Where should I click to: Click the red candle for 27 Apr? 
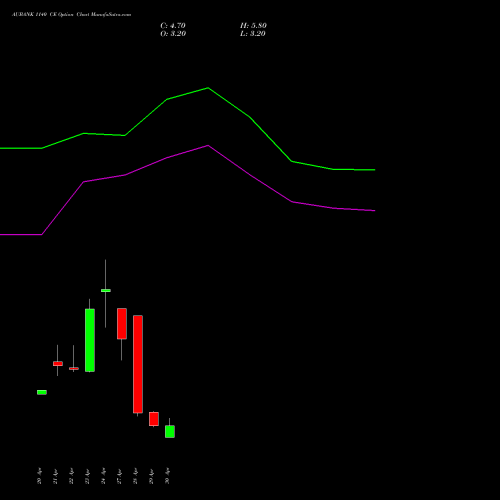122,324
